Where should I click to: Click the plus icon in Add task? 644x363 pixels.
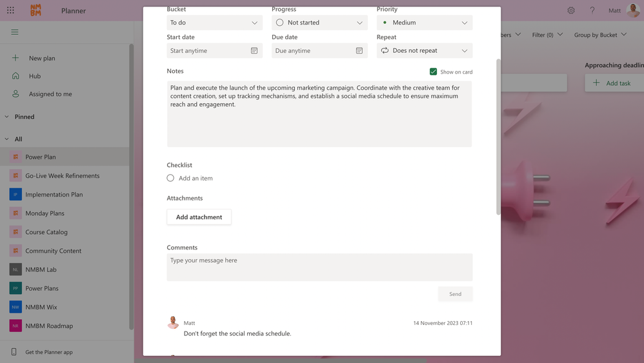(596, 83)
